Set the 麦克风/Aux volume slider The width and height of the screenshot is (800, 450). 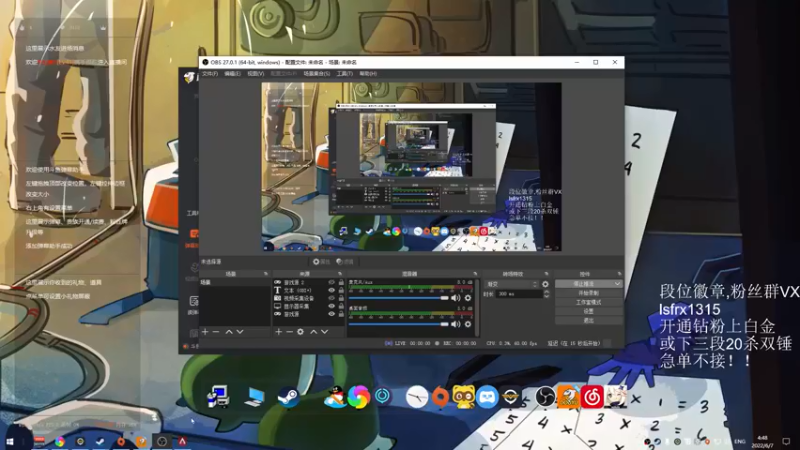tap(398, 297)
